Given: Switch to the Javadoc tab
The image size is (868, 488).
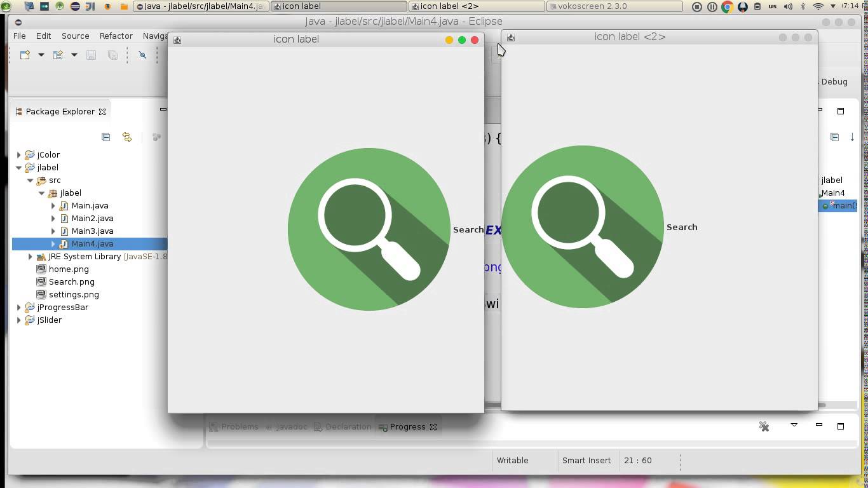Looking at the screenshot, I should pyautogui.click(x=287, y=427).
